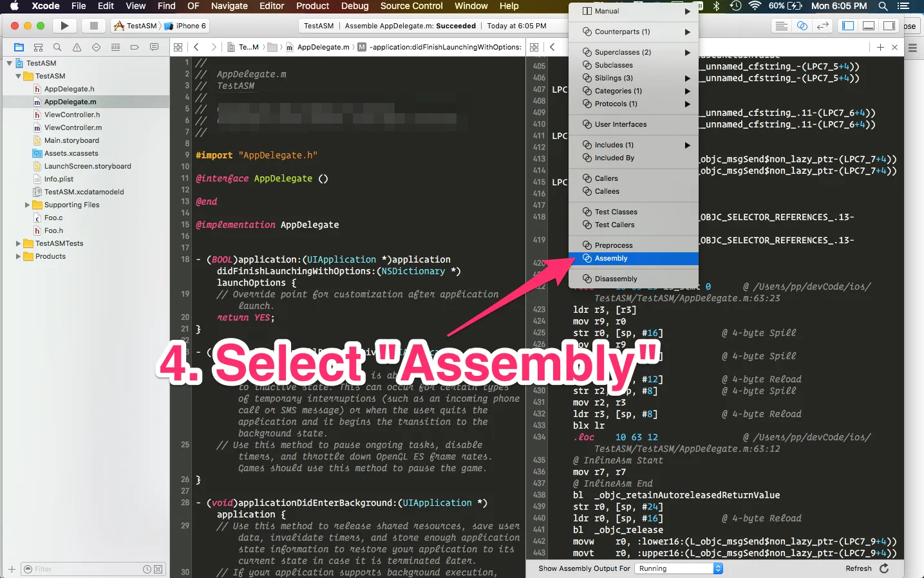This screenshot has width=924, height=578.
Task: Choose Callers in the assistant menu
Action: tap(634, 178)
